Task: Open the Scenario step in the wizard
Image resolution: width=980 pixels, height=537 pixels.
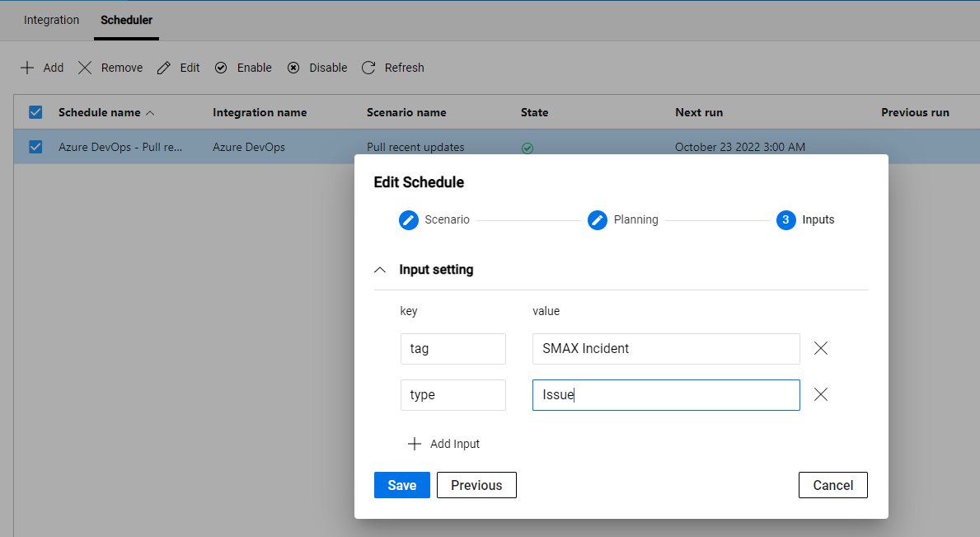Action: point(409,219)
